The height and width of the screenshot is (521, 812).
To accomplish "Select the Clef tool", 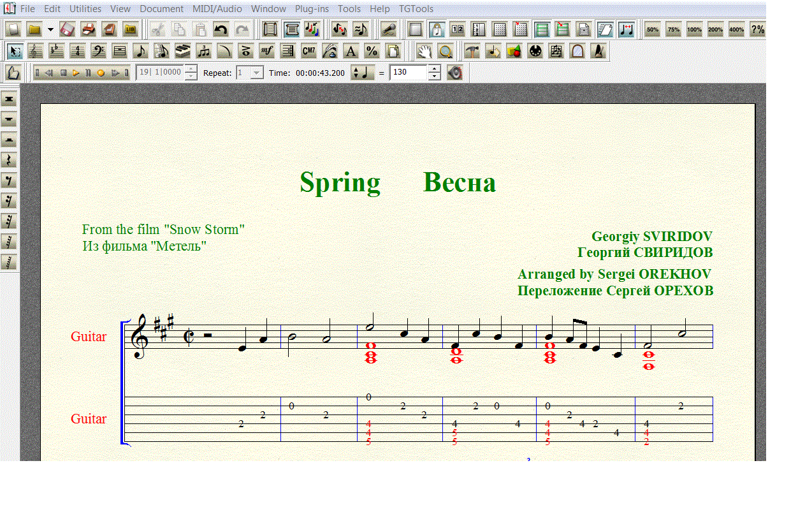I will [99, 51].
